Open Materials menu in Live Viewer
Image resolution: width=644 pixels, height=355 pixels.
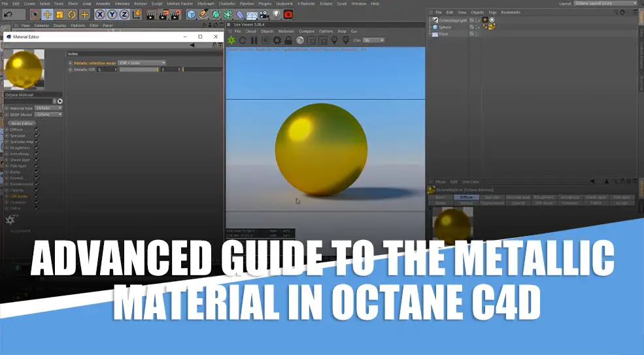pos(286,31)
